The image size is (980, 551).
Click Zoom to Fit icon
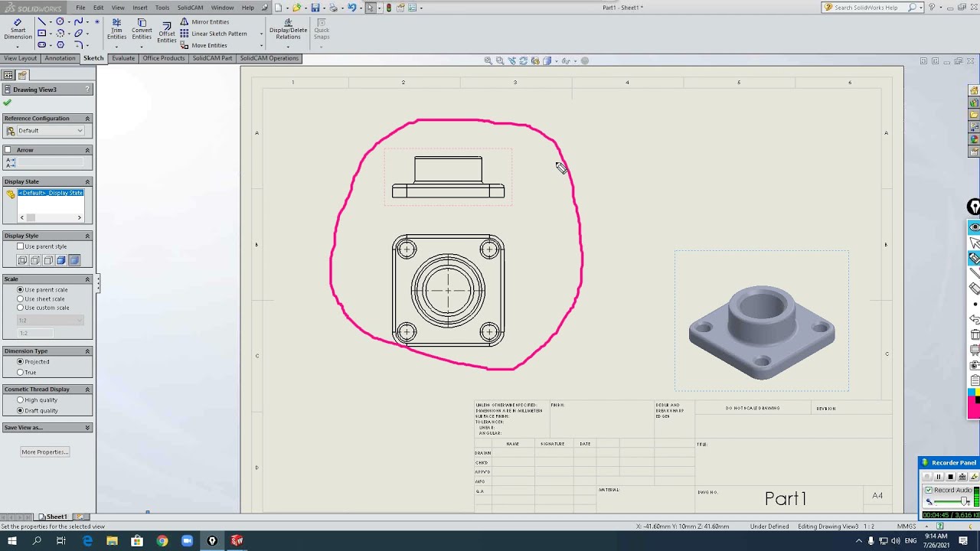pos(488,60)
